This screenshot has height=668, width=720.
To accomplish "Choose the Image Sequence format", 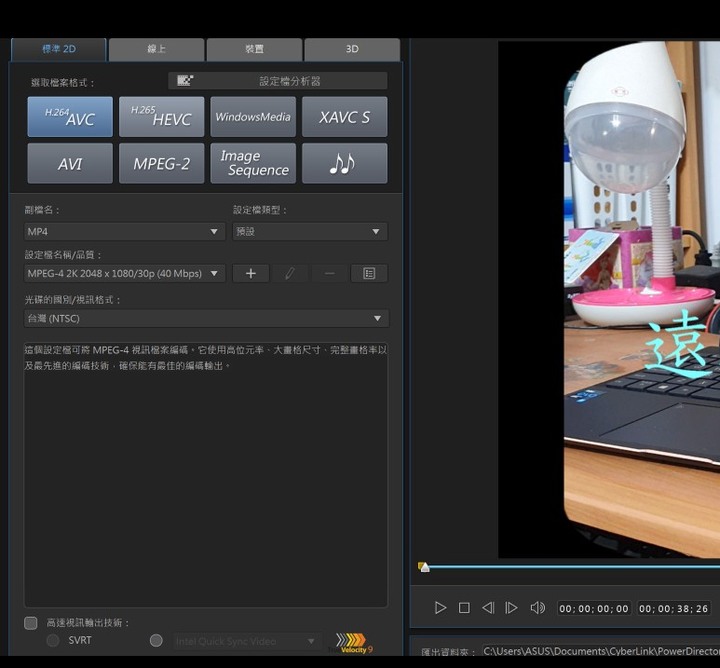I will point(253,163).
